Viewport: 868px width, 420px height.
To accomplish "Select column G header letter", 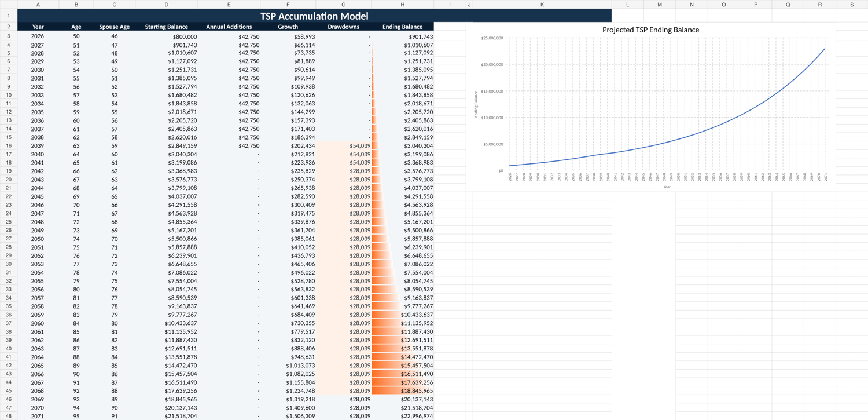I will (344, 5).
